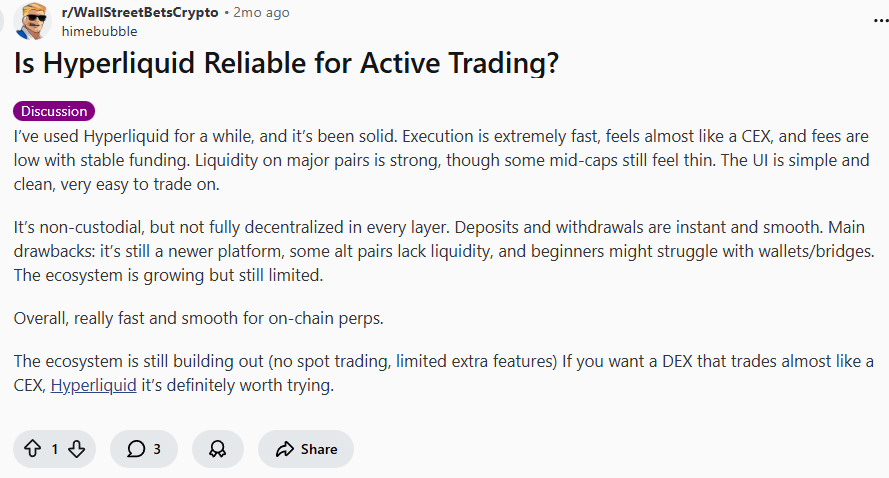Upvote the Hyperliquid post
The height and width of the screenshot is (478, 889).
tap(32, 449)
